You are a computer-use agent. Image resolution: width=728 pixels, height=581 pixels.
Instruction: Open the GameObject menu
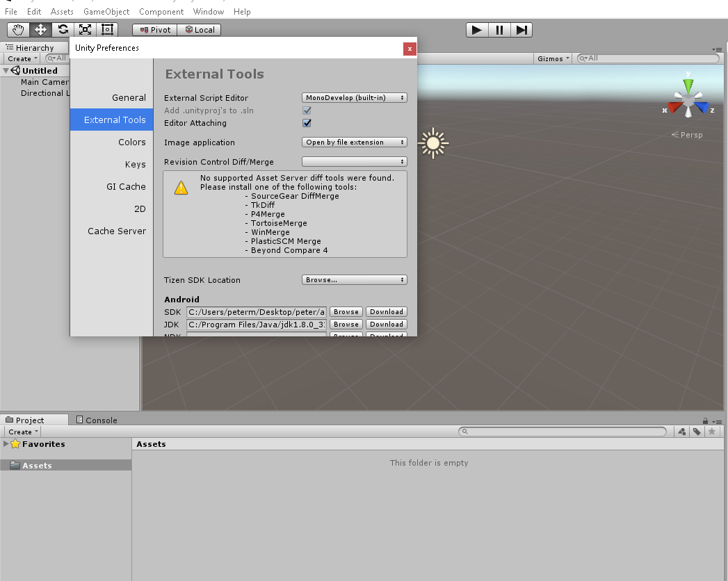point(106,12)
